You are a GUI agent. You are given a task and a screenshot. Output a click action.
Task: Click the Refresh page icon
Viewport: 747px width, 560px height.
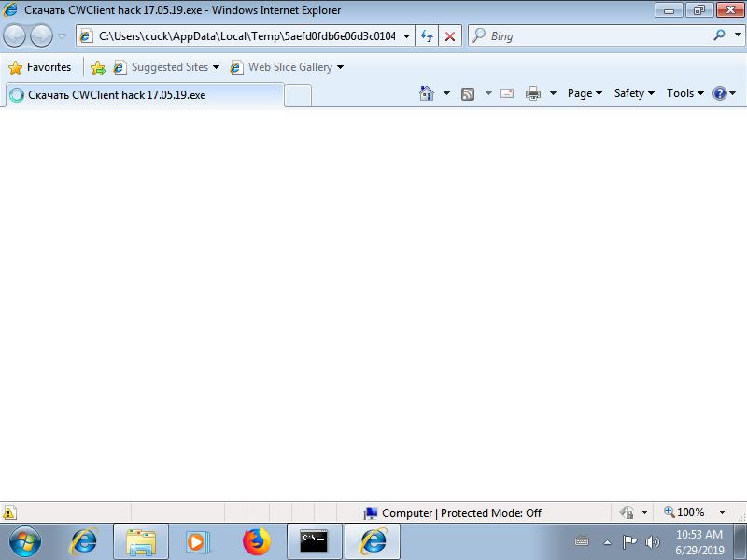click(427, 36)
